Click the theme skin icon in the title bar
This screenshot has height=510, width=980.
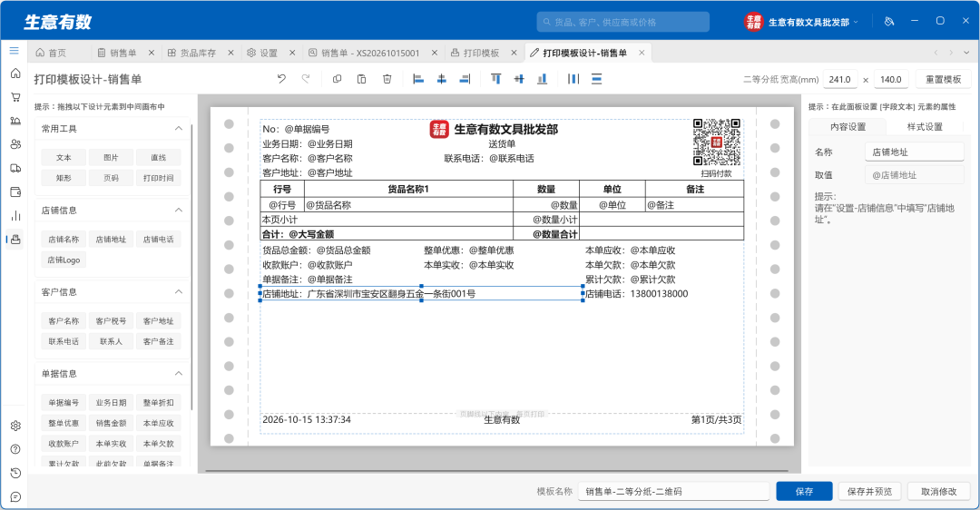coord(889,21)
